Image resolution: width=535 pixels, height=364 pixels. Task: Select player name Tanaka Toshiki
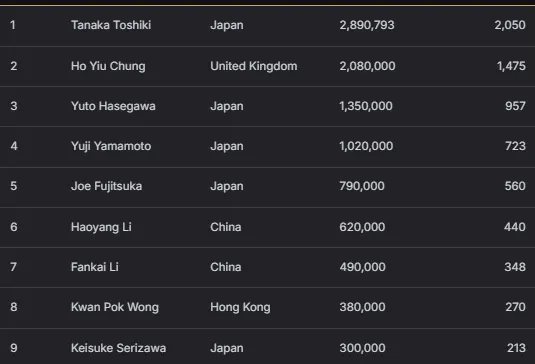[x=111, y=25]
